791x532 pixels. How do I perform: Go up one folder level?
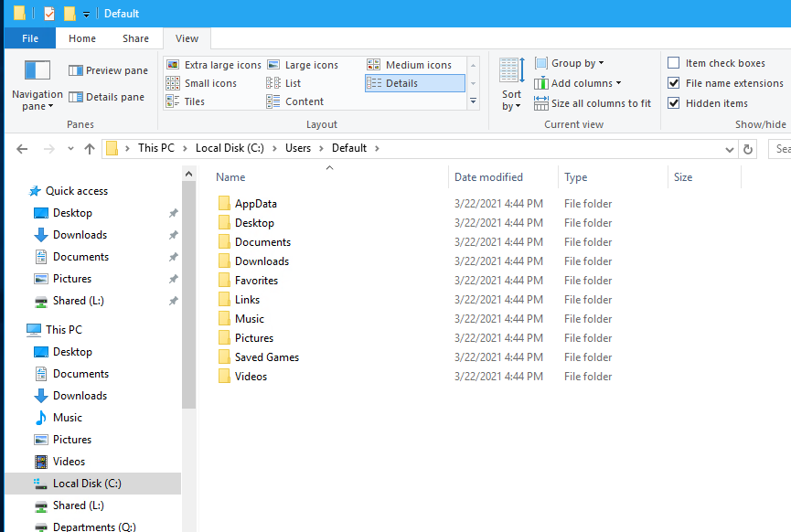[x=90, y=149]
